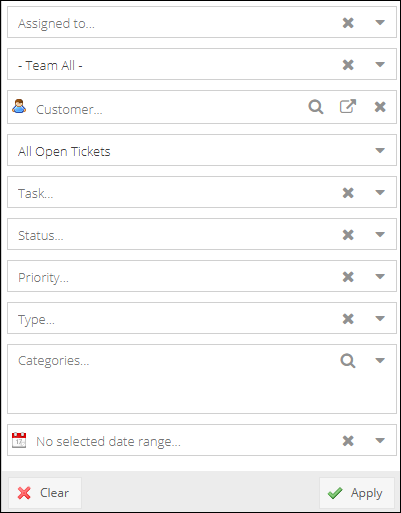Clear the Assigned to field
Screen dimensions: 401x513
(348, 23)
